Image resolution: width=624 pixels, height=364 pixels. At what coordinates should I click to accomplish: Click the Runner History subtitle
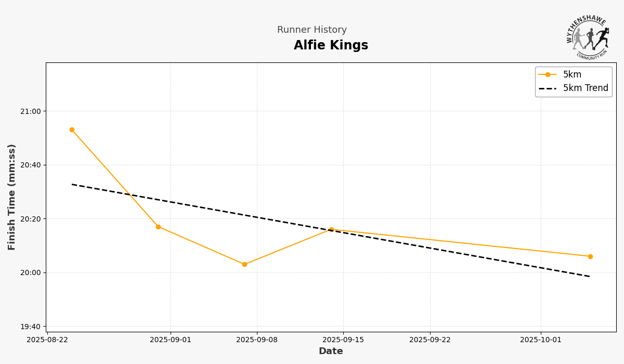point(311,30)
